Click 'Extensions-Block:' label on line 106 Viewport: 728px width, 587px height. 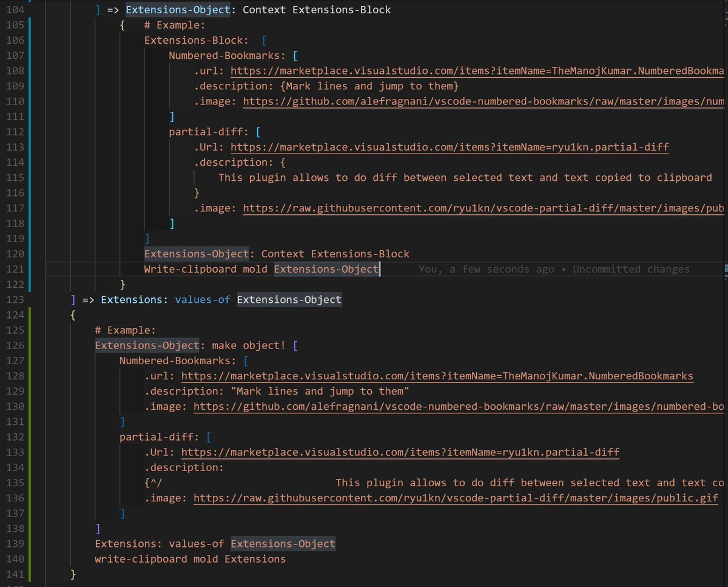pos(196,40)
